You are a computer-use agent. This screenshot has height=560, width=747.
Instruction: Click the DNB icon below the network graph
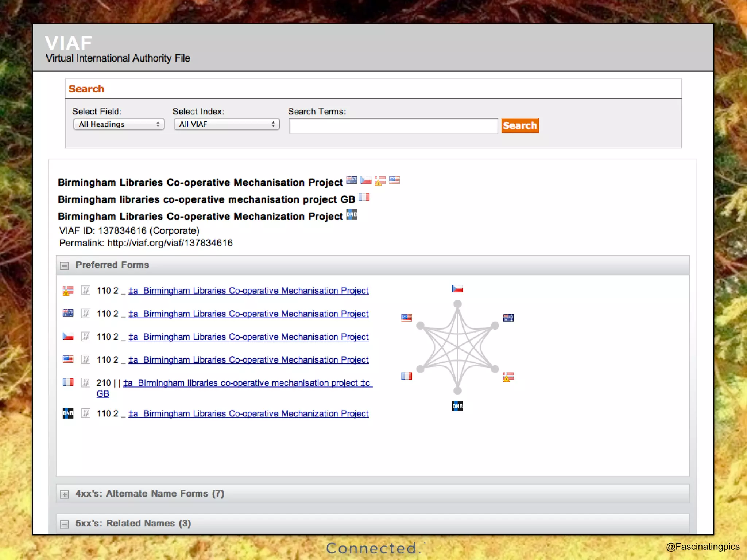457,406
